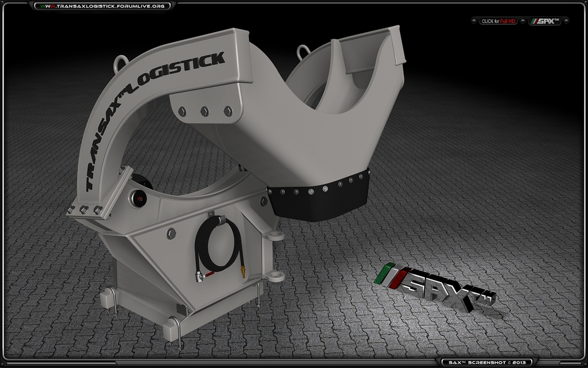Select the coiled black hose on side panel
Image resolution: width=588 pixels, height=368 pixels.
218,247
